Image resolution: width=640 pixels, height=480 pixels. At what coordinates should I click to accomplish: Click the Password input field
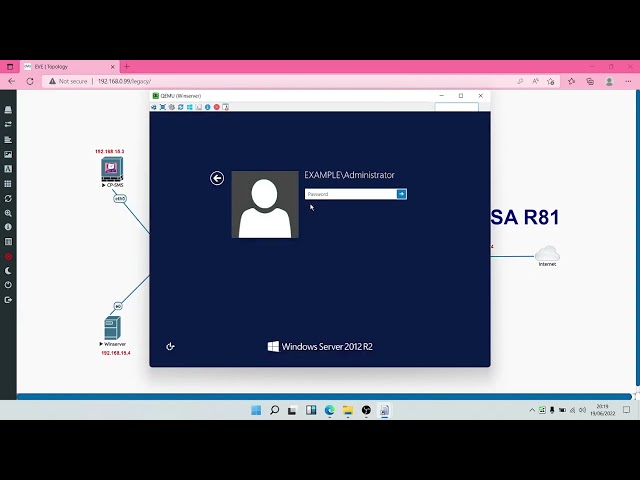351,194
